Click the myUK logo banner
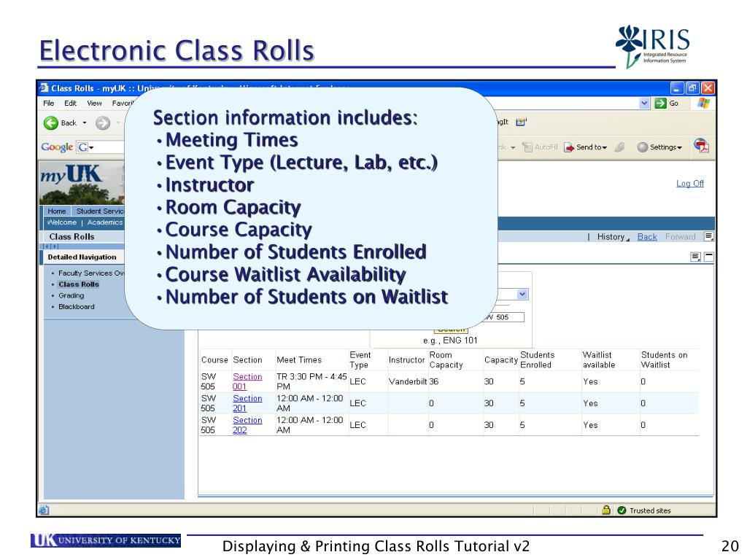This screenshot has width=747, height=560. point(82,183)
